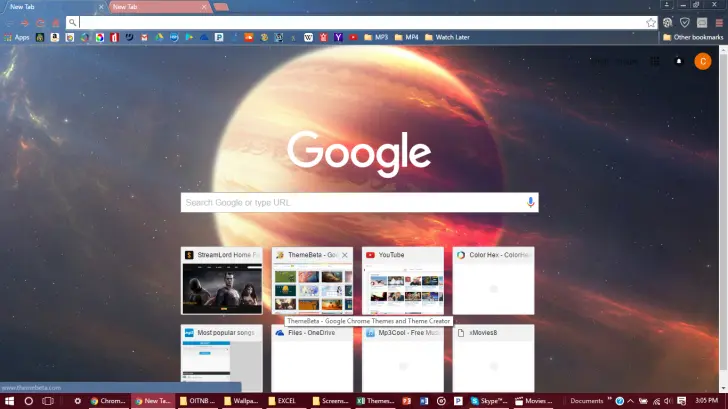Open the YouTube bookmark icon
The height and width of the screenshot is (409, 728).
coord(353,37)
